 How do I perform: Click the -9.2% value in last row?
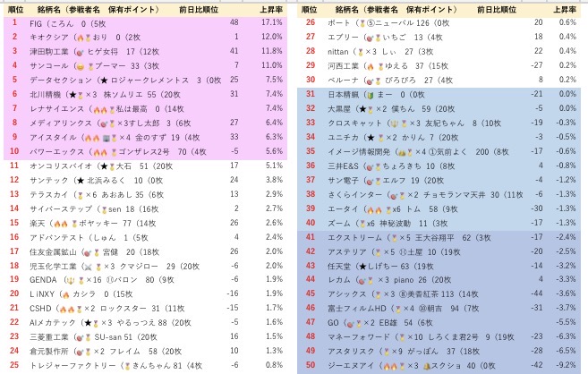click(x=566, y=365)
